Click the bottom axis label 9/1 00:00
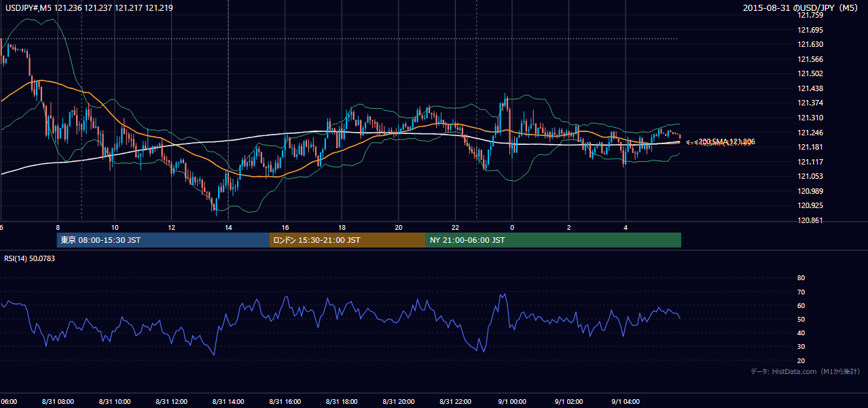 [512, 402]
